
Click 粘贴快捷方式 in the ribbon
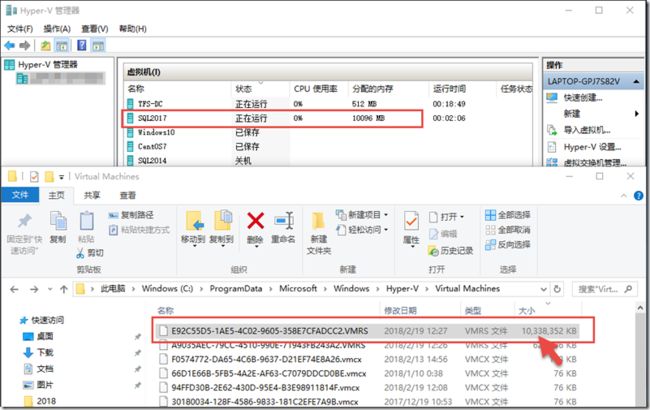click(x=139, y=230)
